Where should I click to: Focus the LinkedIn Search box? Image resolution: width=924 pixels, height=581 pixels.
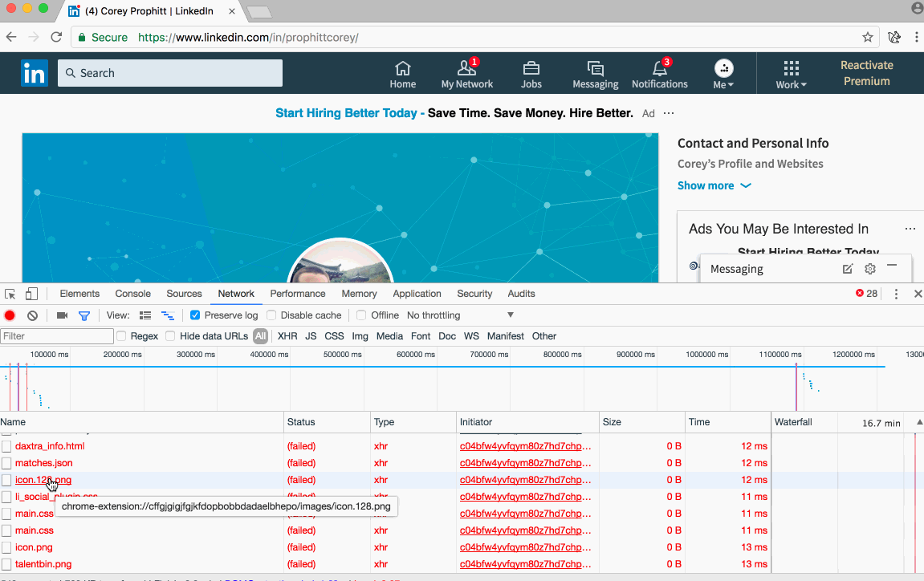(x=170, y=73)
